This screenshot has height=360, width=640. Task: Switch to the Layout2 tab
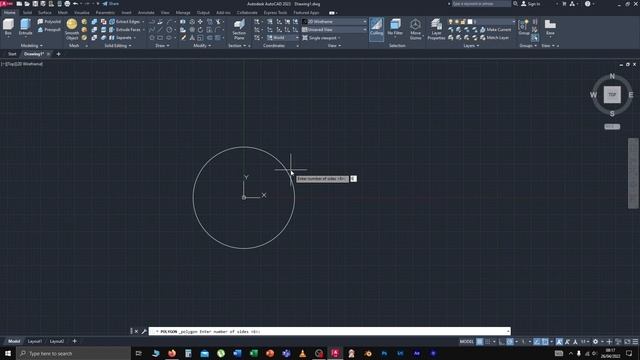[x=57, y=341]
